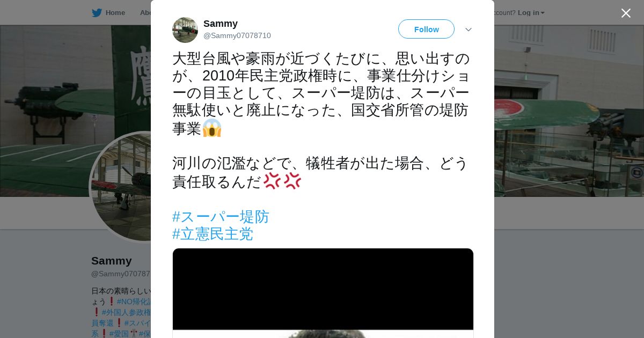
Task: Click the @Sammy07078710 handle in tweet
Action: tap(237, 35)
